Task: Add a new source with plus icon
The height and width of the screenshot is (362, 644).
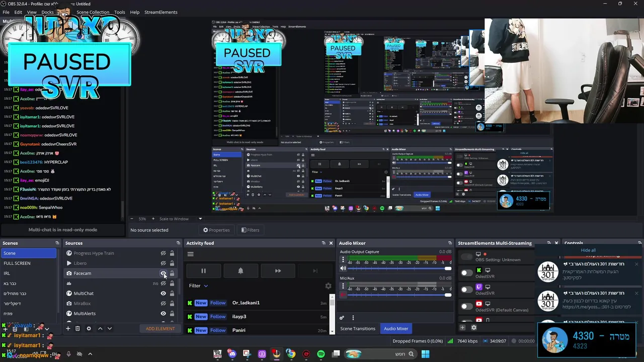Action: click(68, 328)
